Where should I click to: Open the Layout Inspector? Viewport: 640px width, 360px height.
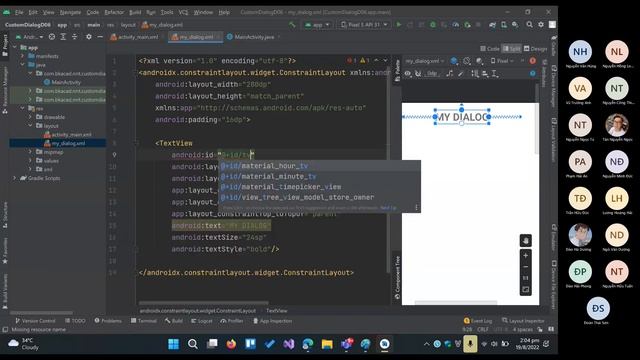pos(523,321)
